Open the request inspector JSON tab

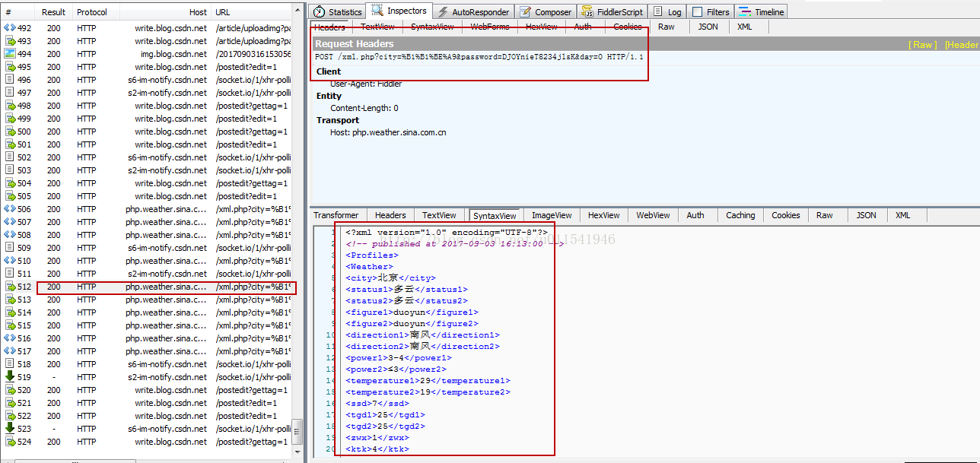(x=708, y=27)
